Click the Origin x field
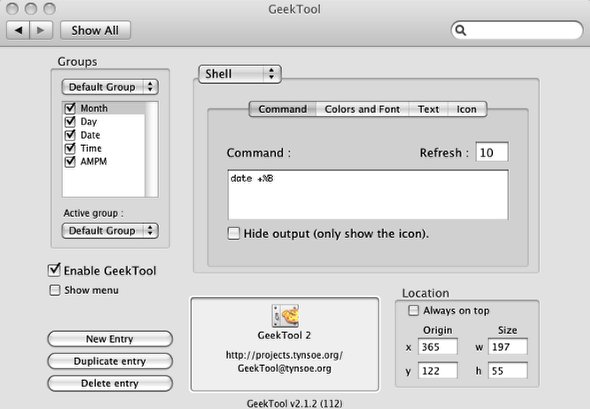Image resolution: width=590 pixels, height=409 pixels. (x=438, y=347)
